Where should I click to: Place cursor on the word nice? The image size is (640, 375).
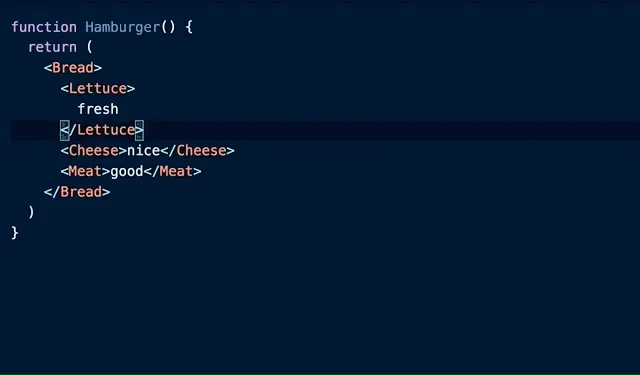(x=143, y=151)
